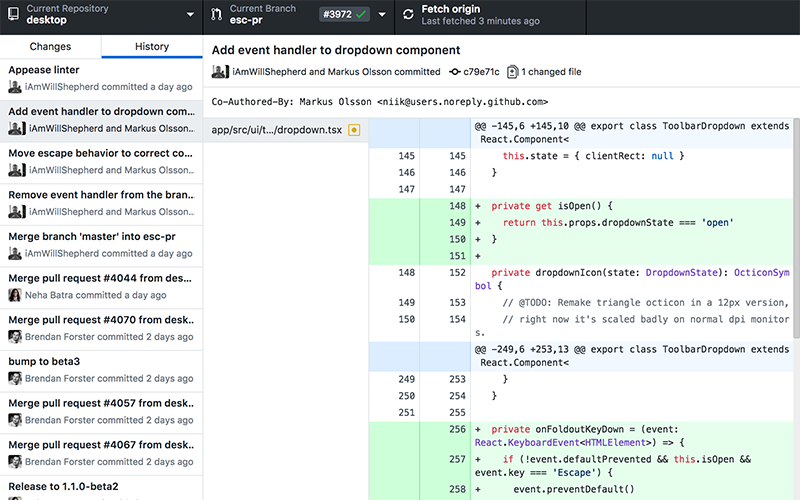Click the changed file diff icon

coord(512,72)
